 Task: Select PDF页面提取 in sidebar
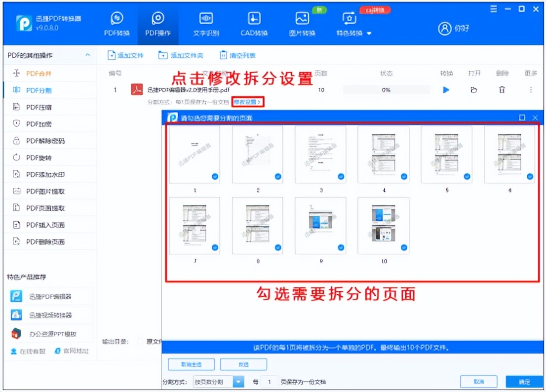[50, 208]
